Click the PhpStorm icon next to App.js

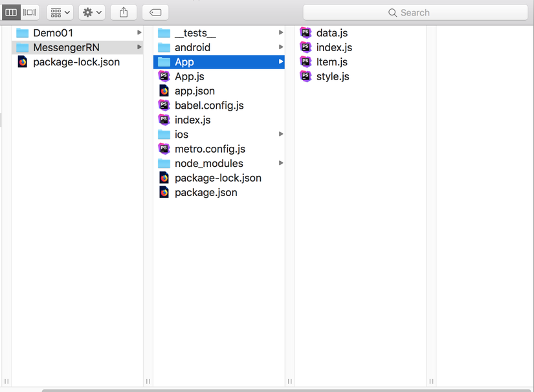[x=164, y=76]
